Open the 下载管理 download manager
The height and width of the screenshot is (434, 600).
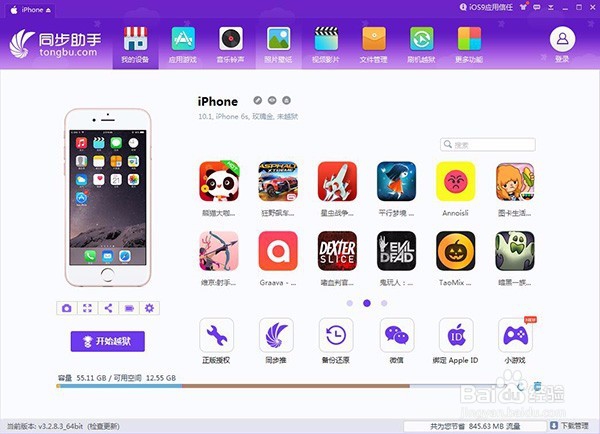tap(569, 426)
